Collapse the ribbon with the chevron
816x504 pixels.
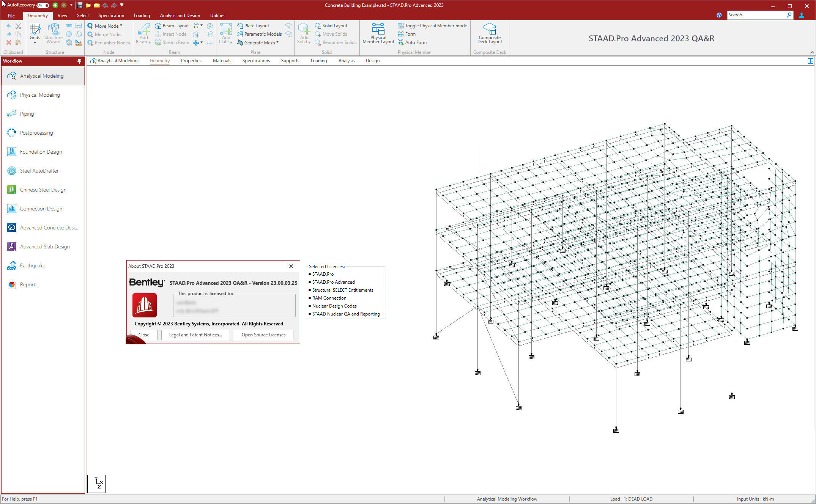point(812,52)
